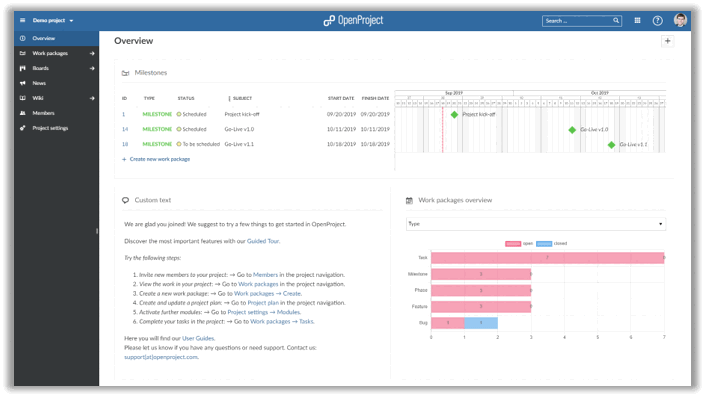Open Boards in the sidebar
705x397 pixels.
pos(40,68)
